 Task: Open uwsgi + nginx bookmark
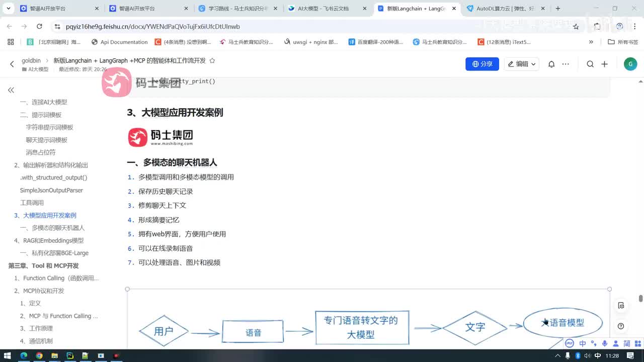[x=311, y=42]
